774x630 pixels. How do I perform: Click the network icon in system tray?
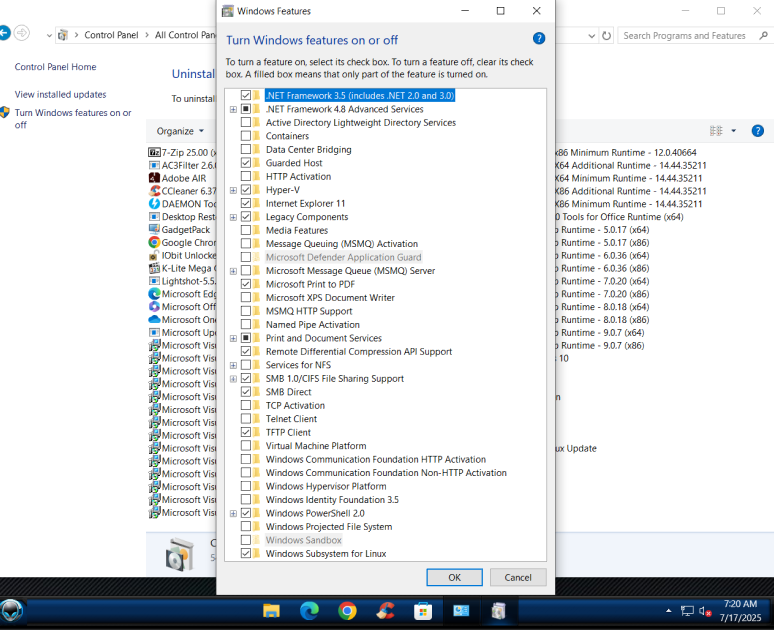[x=687, y=611]
